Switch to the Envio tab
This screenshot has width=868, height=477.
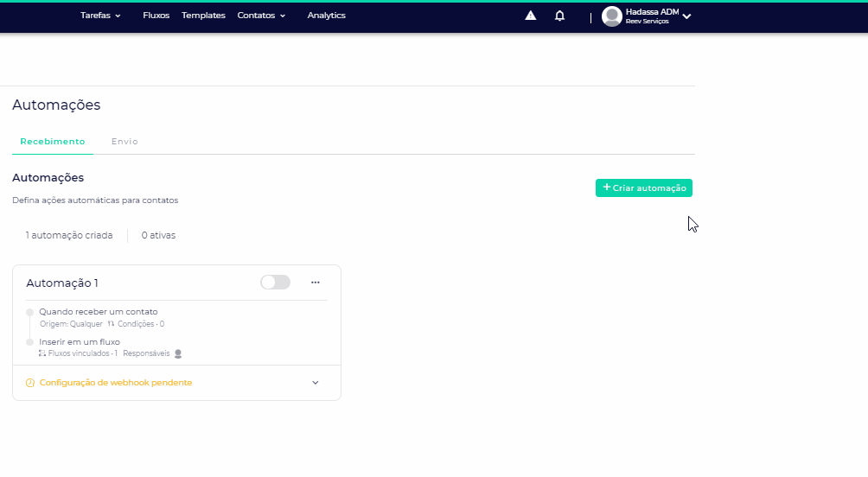[124, 142]
